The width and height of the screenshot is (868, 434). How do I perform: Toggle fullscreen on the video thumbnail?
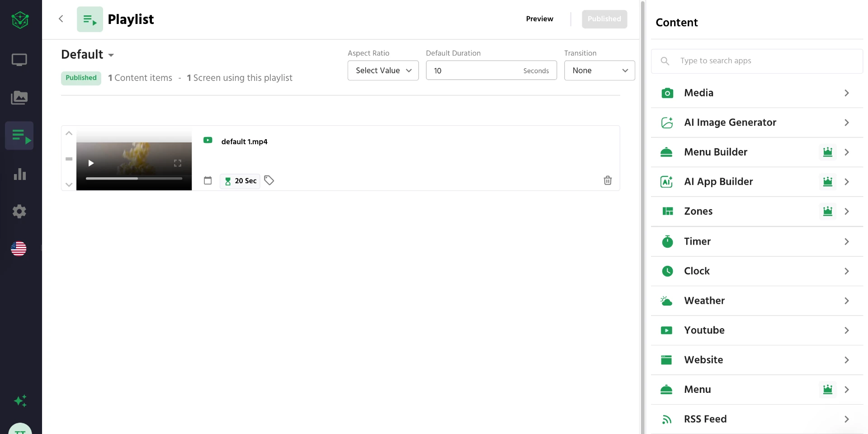click(178, 163)
